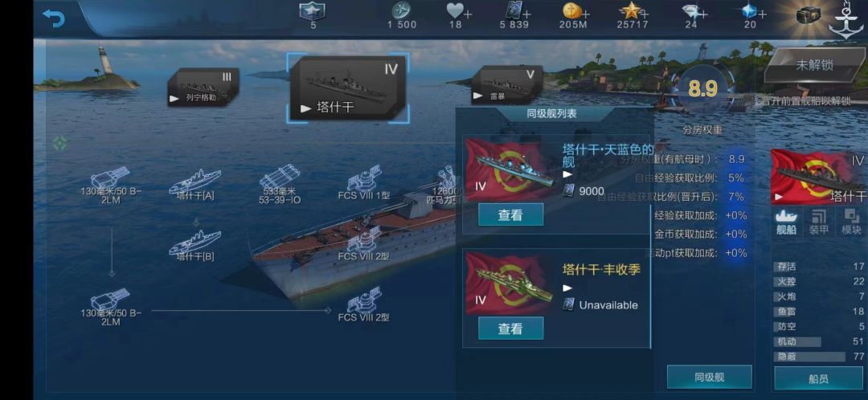Click 查看 for 塔什干·丰收季
The height and width of the screenshot is (400, 868).
(x=510, y=328)
